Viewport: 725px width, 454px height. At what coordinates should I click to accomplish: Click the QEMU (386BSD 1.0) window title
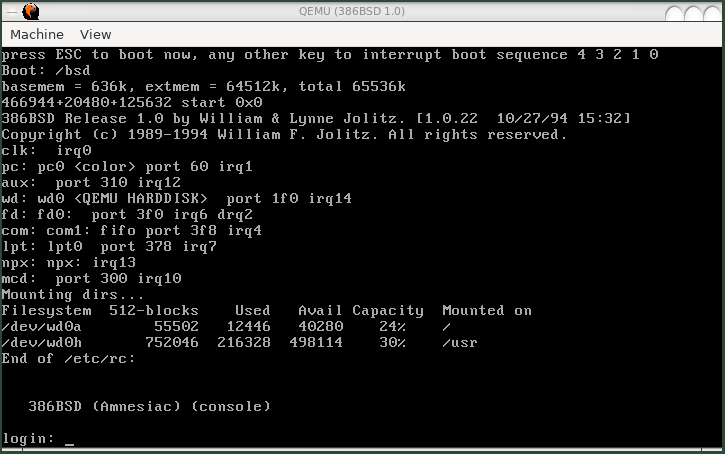352,11
